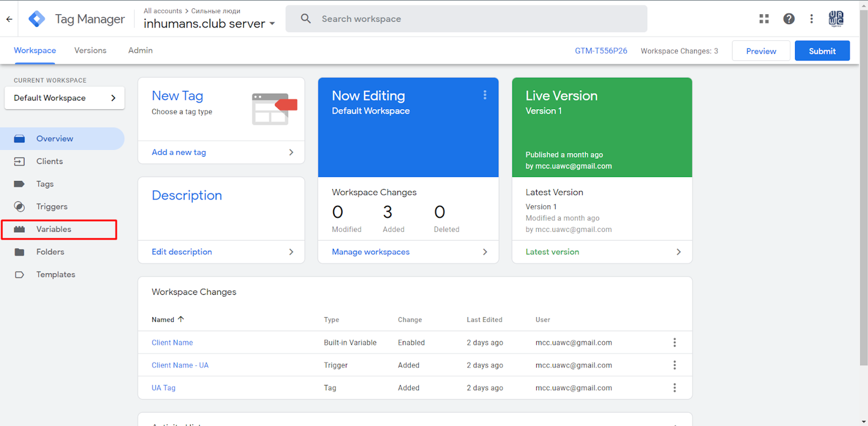Click the back arrow icon

(x=9, y=19)
